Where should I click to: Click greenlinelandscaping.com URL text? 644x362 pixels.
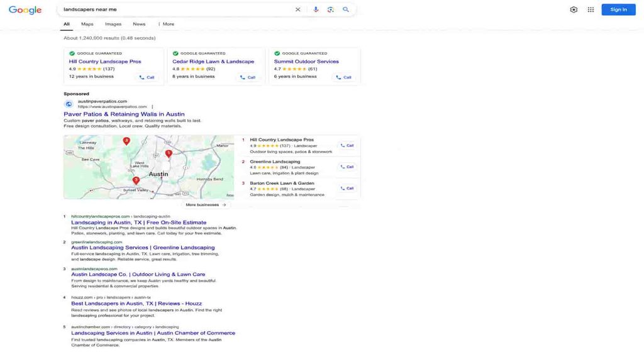click(x=96, y=242)
